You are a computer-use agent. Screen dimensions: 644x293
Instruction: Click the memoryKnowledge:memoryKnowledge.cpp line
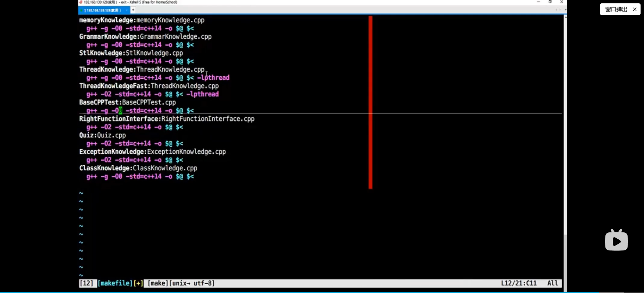coord(142,20)
